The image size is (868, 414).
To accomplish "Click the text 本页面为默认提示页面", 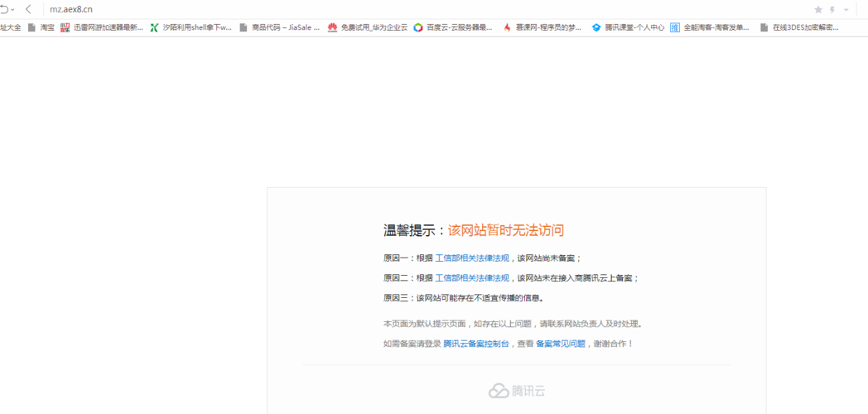I will pyautogui.click(x=424, y=324).
